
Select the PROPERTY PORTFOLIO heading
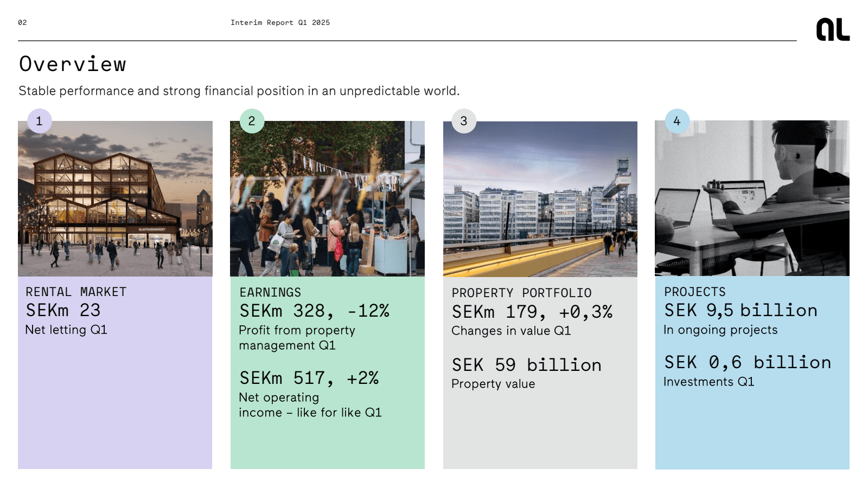521,293
